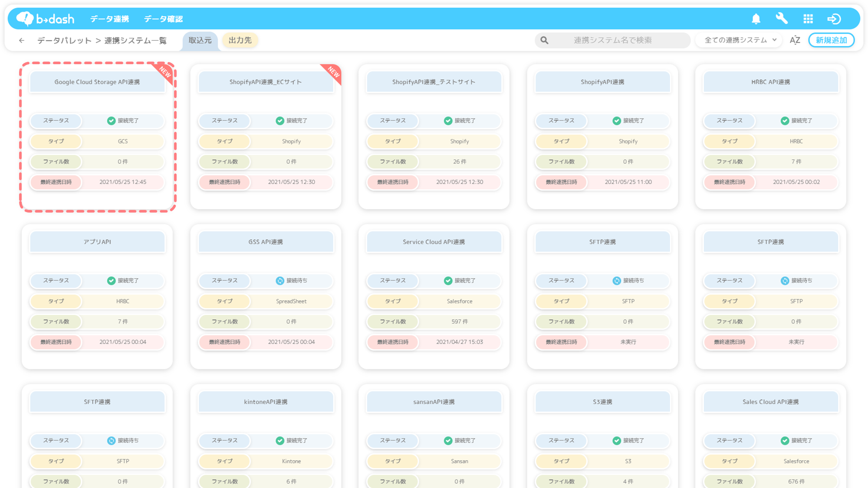Image resolution: width=868 pixels, height=488 pixels.
Task: Click the waiting status icon on GSS API連携 card
Action: tap(280, 281)
